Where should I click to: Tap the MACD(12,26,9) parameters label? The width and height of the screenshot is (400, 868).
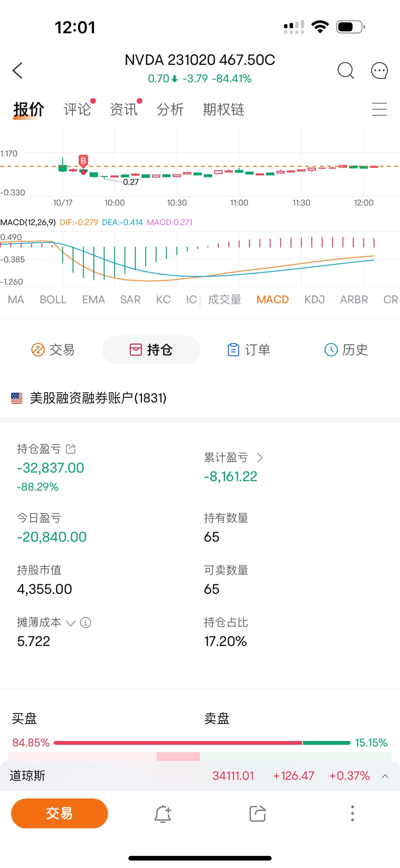click(28, 222)
